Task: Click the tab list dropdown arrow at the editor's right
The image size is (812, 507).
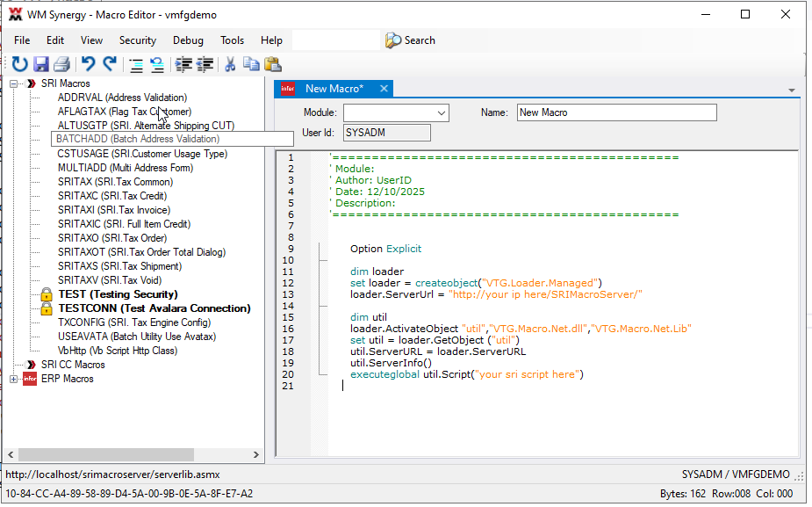Action: [x=792, y=91]
